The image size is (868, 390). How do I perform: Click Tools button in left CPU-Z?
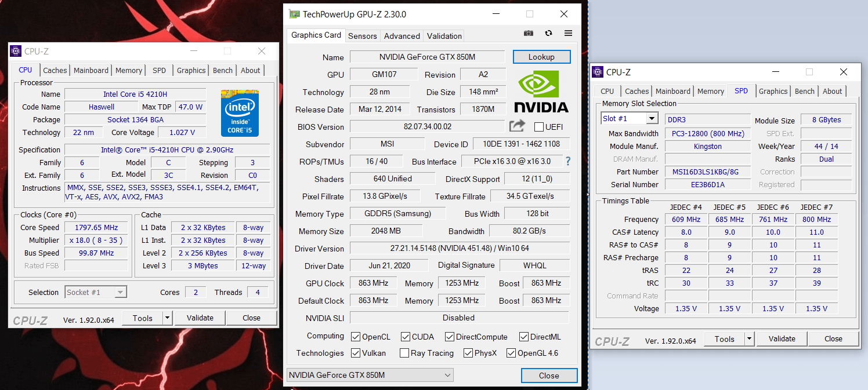143,318
